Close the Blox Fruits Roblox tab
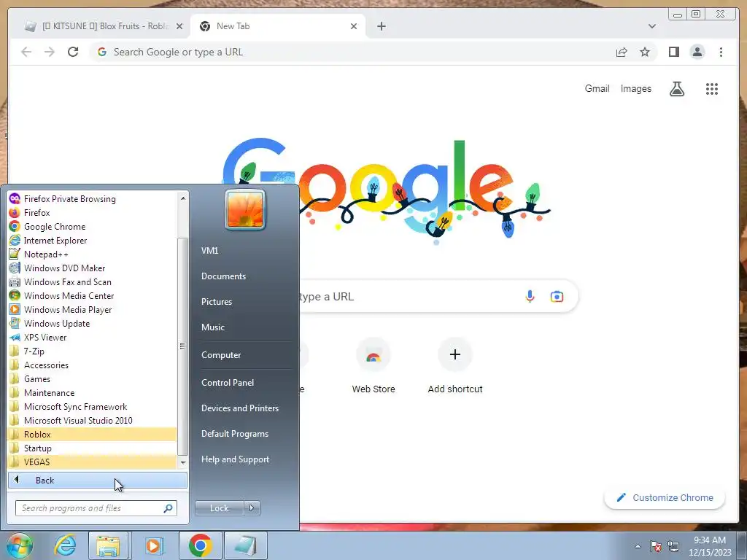Viewport: 747px width, 560px height. (179, 26)
